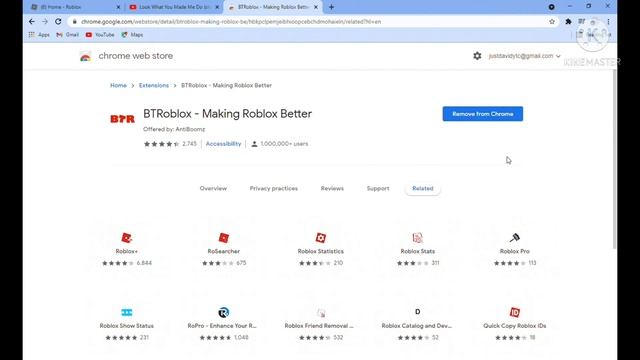Open the Roblox Stats extension icon
640x360 pixels.
[418, 238]
